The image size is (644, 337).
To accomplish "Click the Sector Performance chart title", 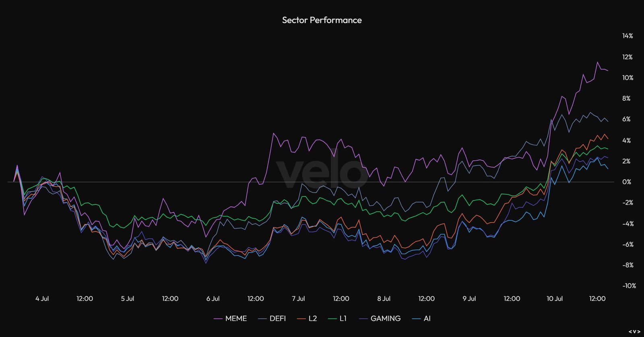I will (x=322, y=20).
